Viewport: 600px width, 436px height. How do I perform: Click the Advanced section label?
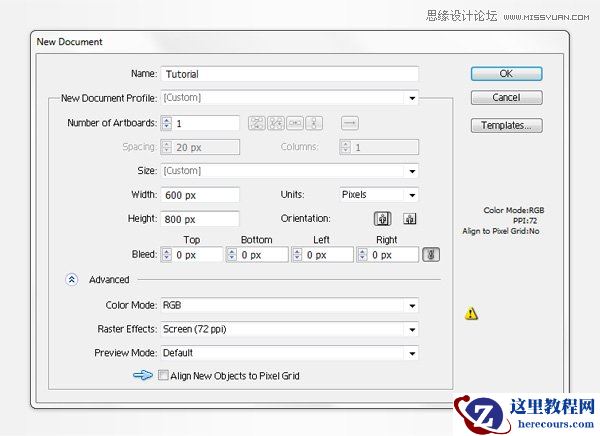(109, 280)
